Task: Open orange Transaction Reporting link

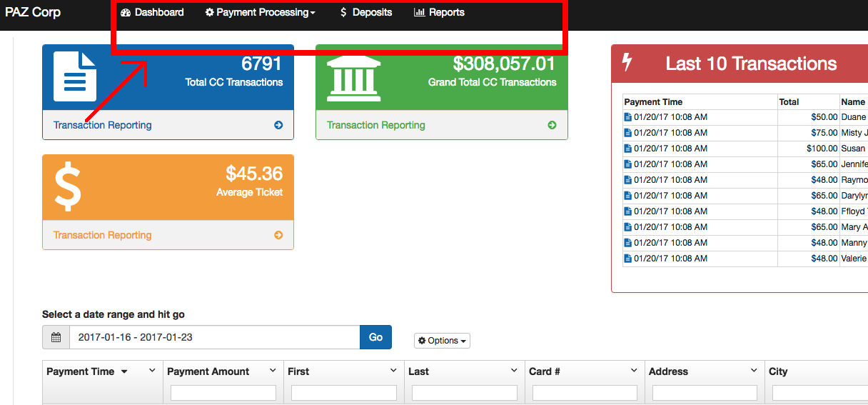Action: (103, 235)
